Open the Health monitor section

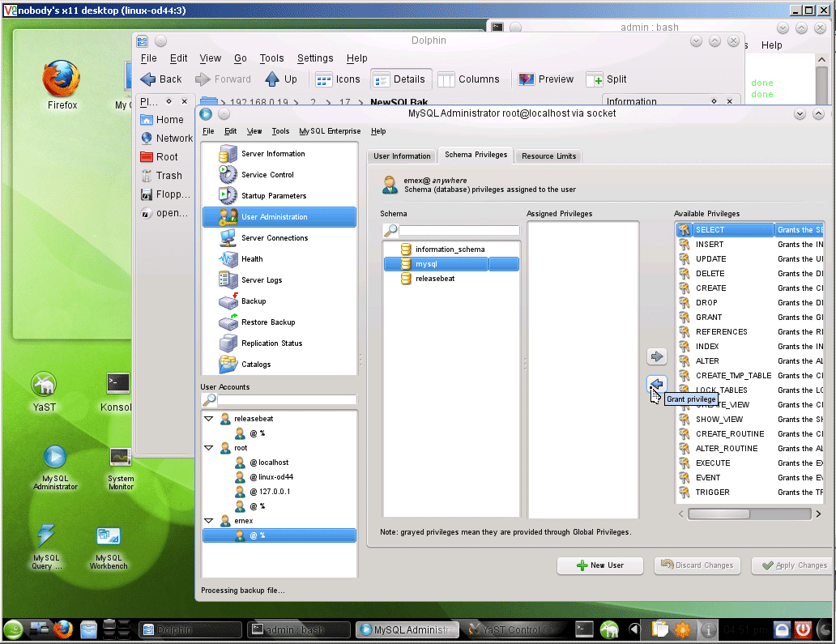tap(279, 259)
